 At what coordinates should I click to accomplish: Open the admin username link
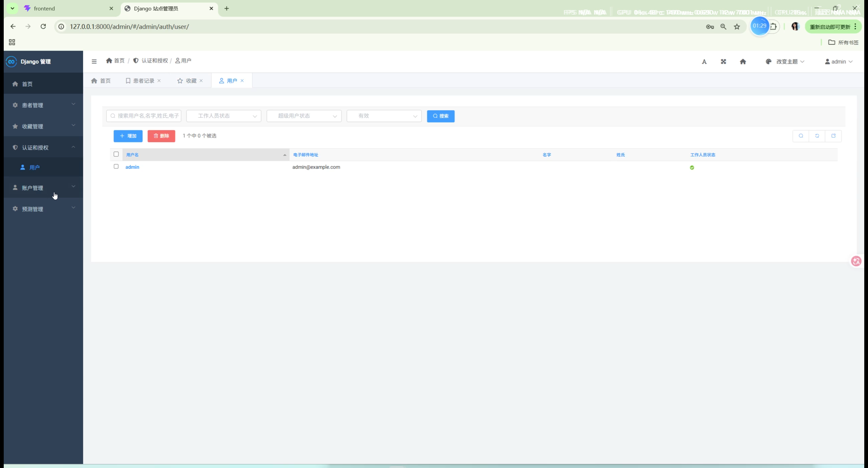coord(132,167)
